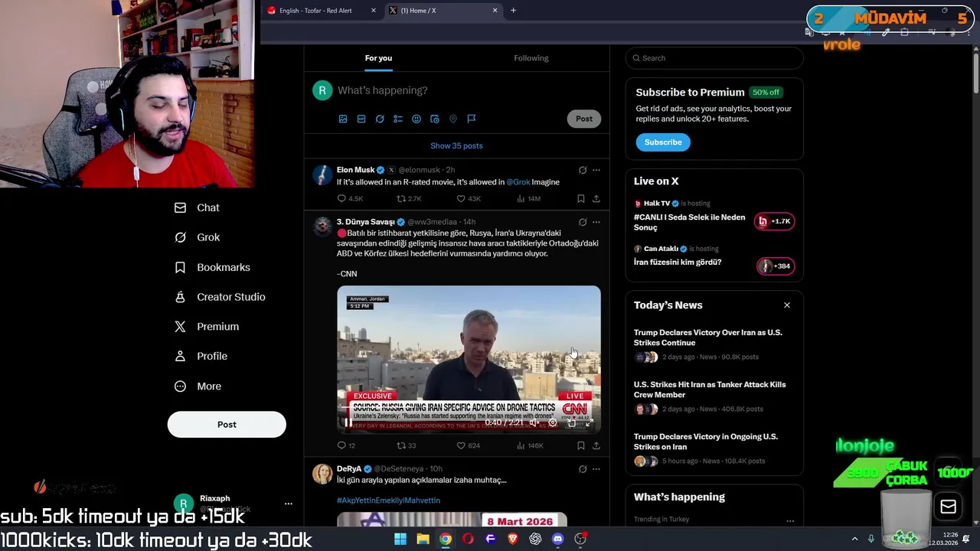Image resolution: width=980 pixels, height=551 pixels.
Task: Close the Home / X browser tab
Action: click(x=495, y=11)
